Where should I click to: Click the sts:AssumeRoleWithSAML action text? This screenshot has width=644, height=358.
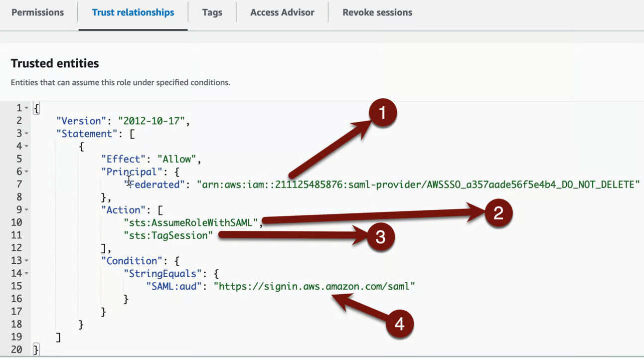point(191,222)
